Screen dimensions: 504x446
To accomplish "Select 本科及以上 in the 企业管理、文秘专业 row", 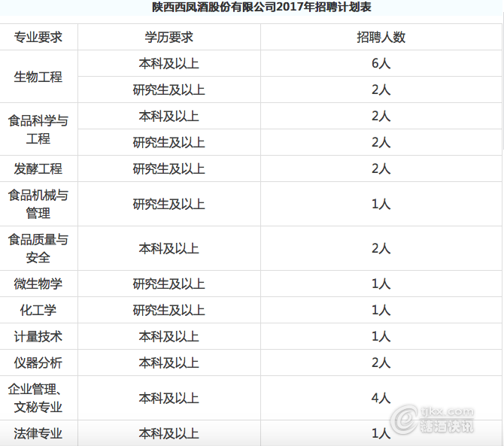I will (x=169, y=398).
